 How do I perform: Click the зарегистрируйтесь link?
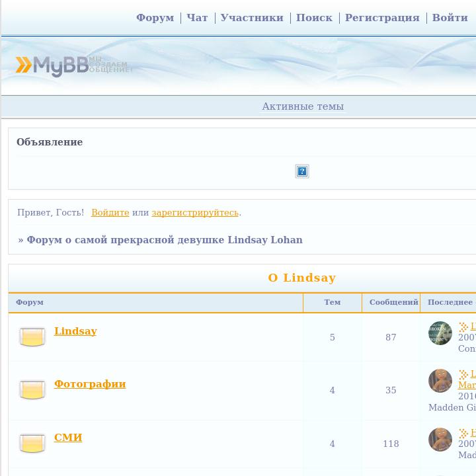click(195, 212)
